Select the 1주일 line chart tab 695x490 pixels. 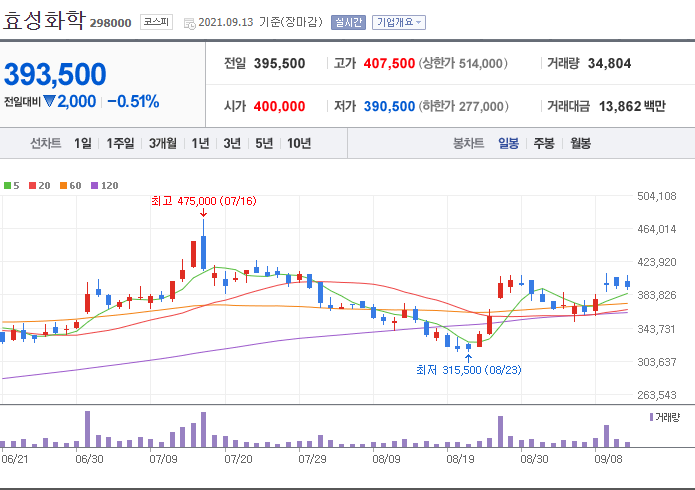point(120,143)
